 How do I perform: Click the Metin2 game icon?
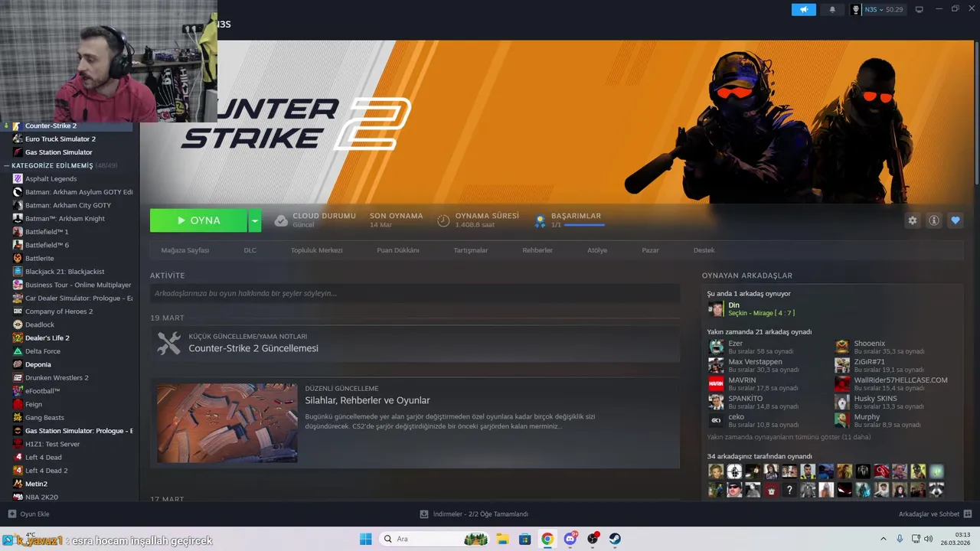[x=18, y=484]
